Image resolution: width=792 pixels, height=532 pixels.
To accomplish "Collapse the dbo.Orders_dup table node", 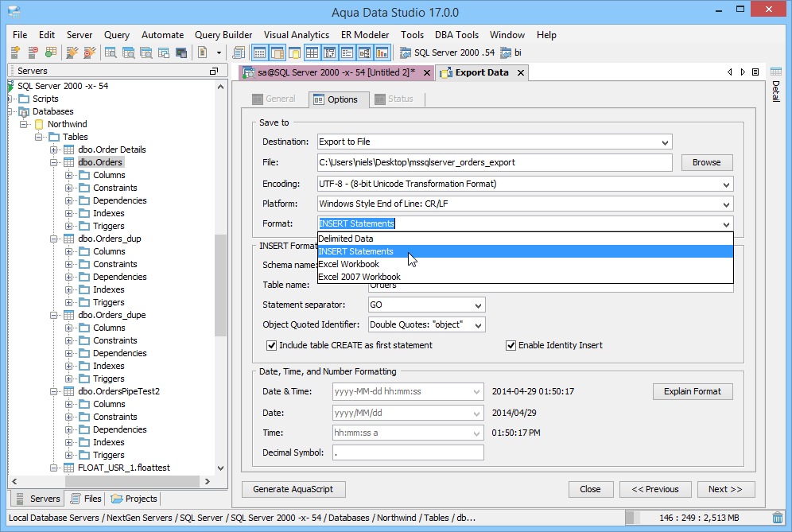I will 53,239.
